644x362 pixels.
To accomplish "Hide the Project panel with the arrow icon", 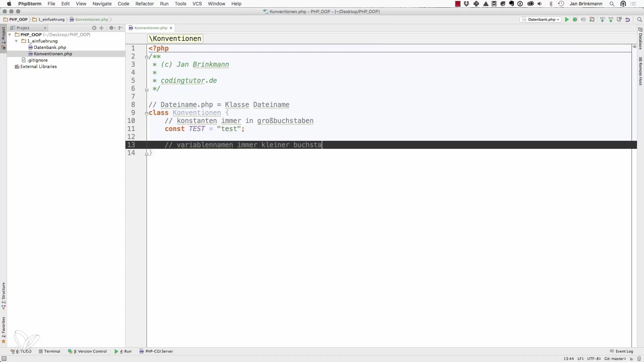I will (x=121, y=28).
